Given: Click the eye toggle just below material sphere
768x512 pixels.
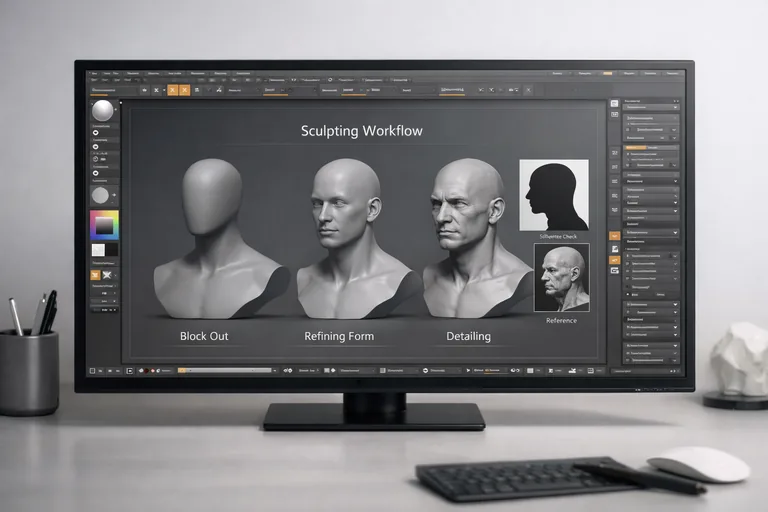Looking at the screenshot, I should tap(96, 133).
